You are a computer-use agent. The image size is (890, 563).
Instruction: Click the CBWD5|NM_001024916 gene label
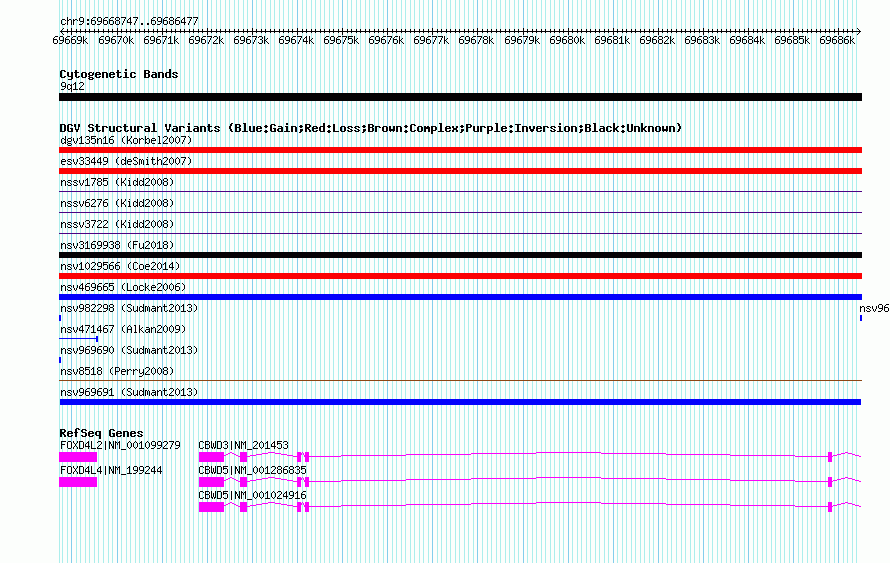point(252,495)
